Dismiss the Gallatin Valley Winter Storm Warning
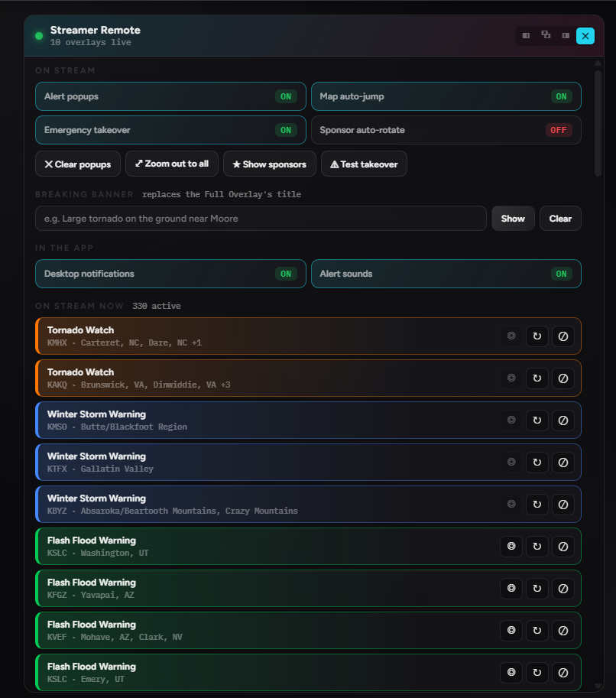This screenshot has width=616, height=698. point(563,462)
